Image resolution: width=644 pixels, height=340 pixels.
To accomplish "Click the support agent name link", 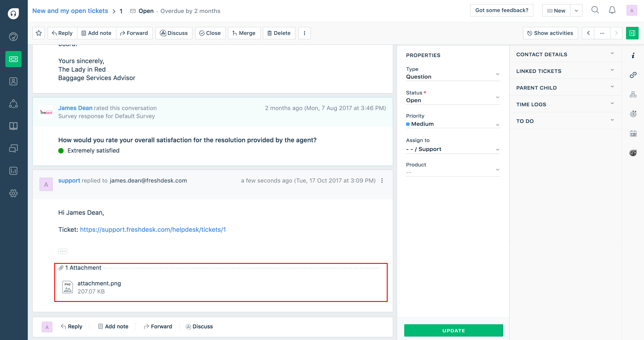I will tap(69, 180).
